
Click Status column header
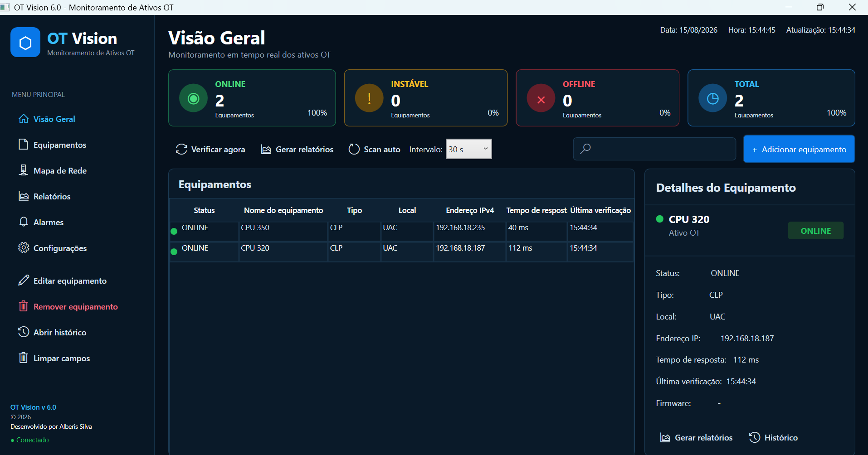[x=204, y=210]
